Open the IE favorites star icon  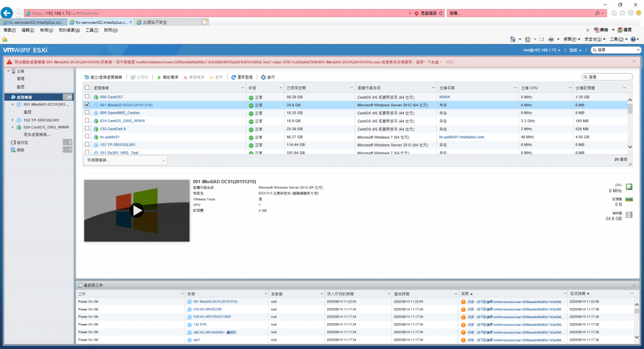pyautogui.click(x=622, y=13)
